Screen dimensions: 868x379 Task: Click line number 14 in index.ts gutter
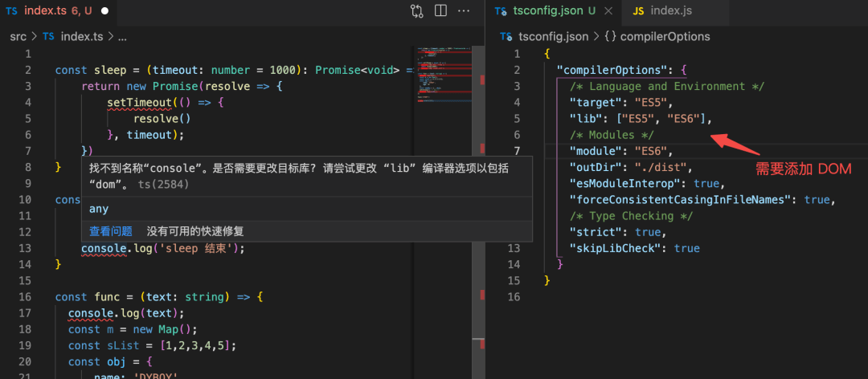(x=24, y=264)
